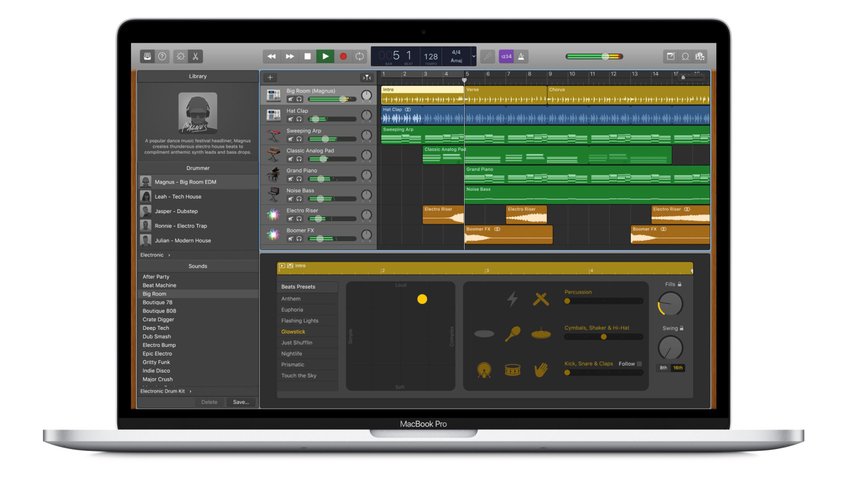
Task: Click the tuner icon next to LCD
Action: (488, 56)
